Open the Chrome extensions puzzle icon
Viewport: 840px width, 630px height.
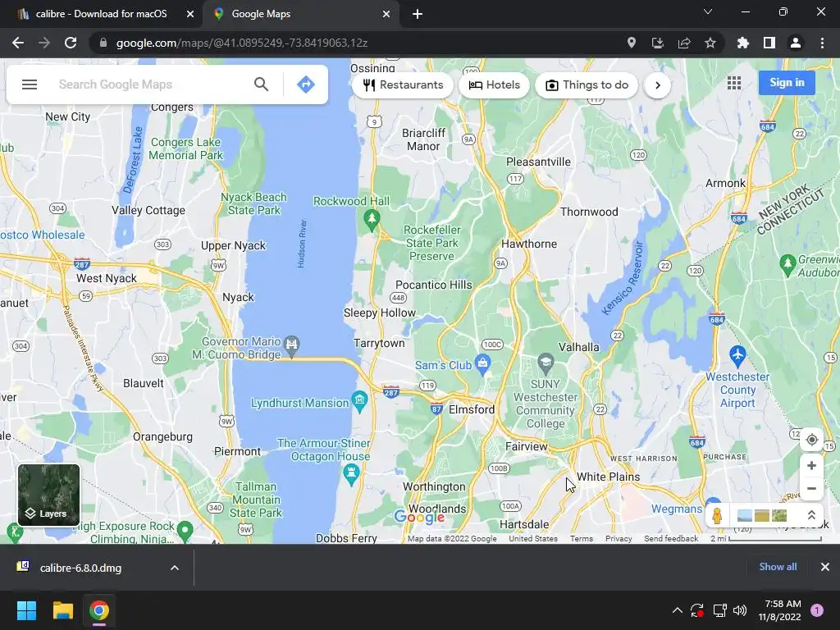[x=742, y=43]
